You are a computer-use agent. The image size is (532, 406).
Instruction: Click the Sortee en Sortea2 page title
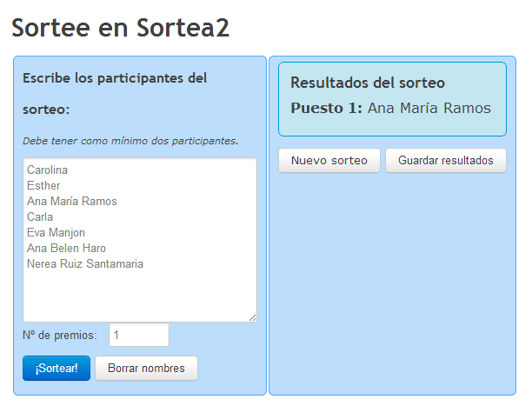pos(121,28)
